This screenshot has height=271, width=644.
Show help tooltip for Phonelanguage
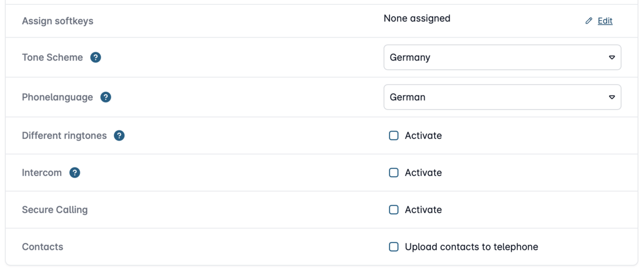tap(106, 97)
